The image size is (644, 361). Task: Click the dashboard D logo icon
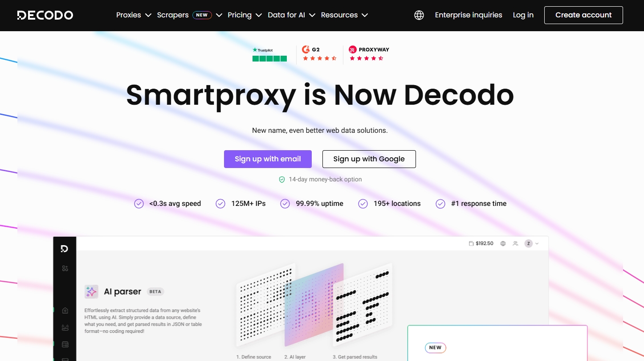click(65, 249)
